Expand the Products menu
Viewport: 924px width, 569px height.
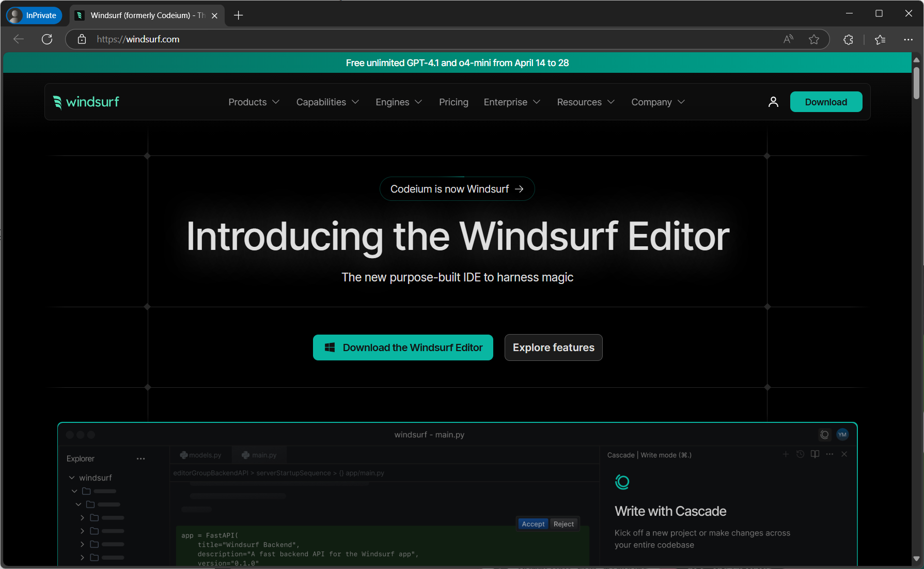(254, 102)
